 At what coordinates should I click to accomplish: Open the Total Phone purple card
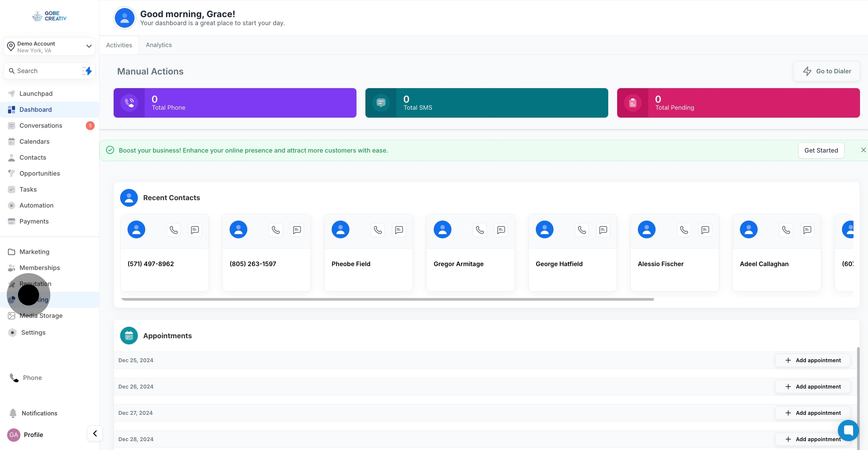pos(235,103)
